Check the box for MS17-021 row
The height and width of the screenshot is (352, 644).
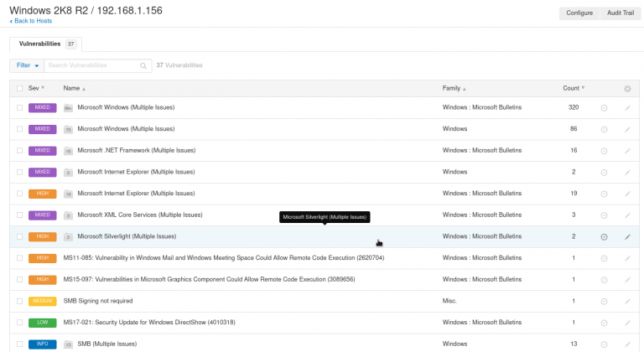click(x=20, y=323)
